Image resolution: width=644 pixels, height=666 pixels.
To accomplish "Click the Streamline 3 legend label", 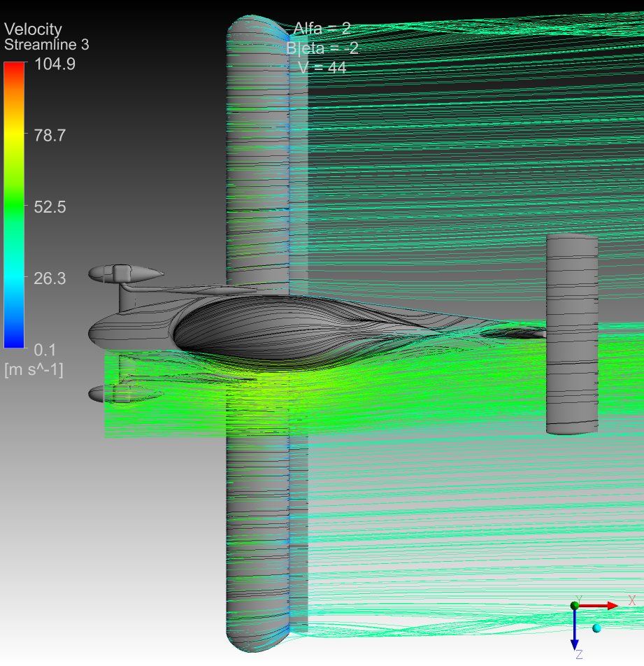I will [x=47, y=45].
